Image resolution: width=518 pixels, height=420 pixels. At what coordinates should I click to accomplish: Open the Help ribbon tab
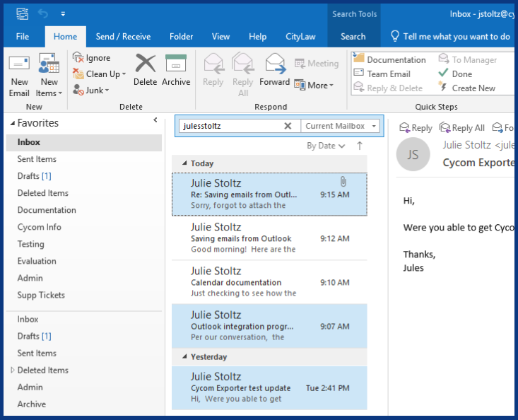(258, 36)
